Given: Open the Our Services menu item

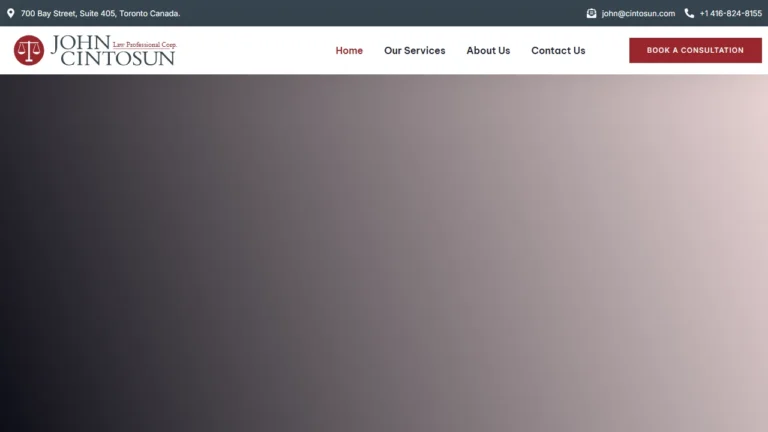Looking at the screenshot, I should [x=414, y=50].
